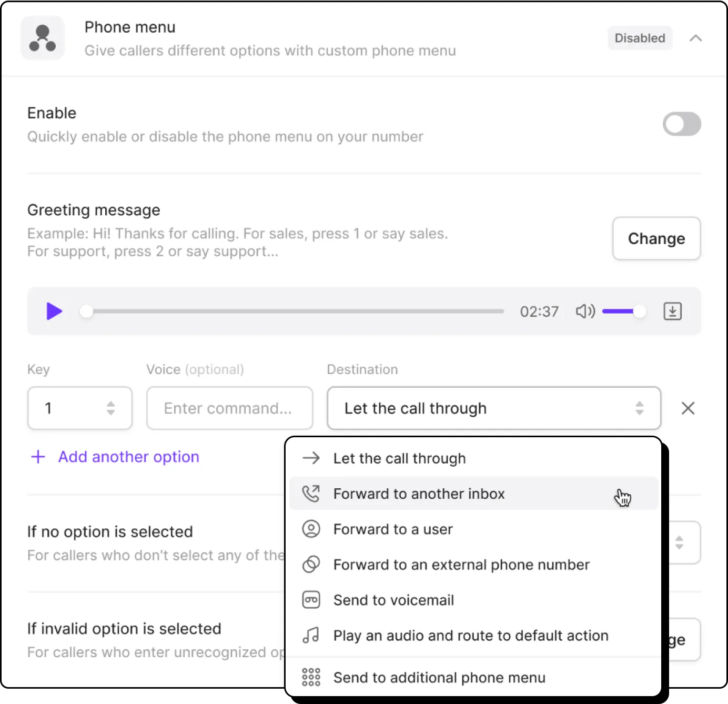Click the If invalid option is selected heading

tap(124, 629)
